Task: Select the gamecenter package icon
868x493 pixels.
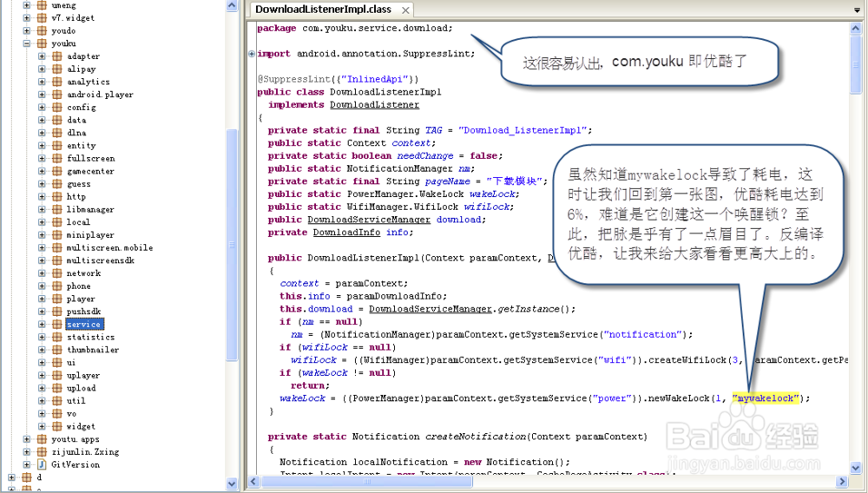Action: click(x=57, y=171)
